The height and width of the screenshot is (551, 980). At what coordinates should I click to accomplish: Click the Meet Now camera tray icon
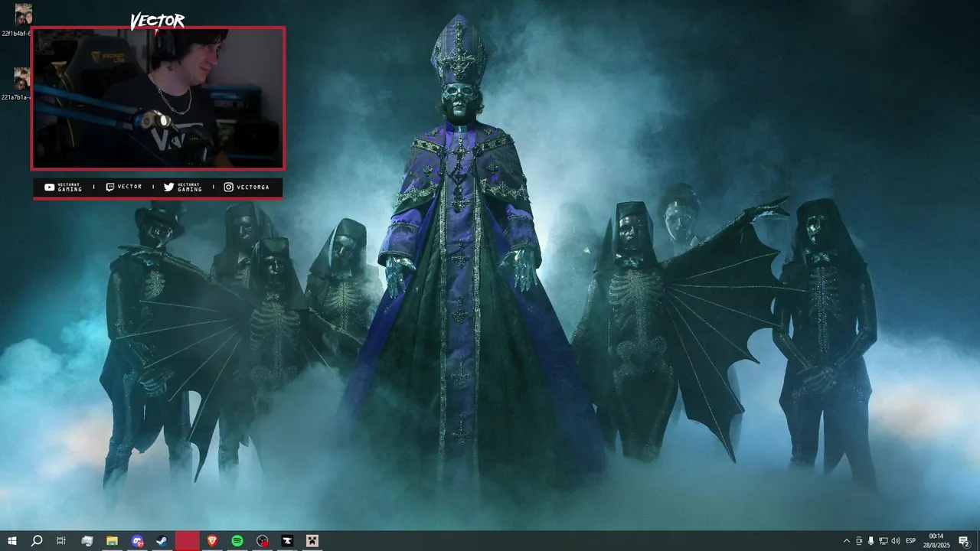pyautogui.click(x=859, y=541)
